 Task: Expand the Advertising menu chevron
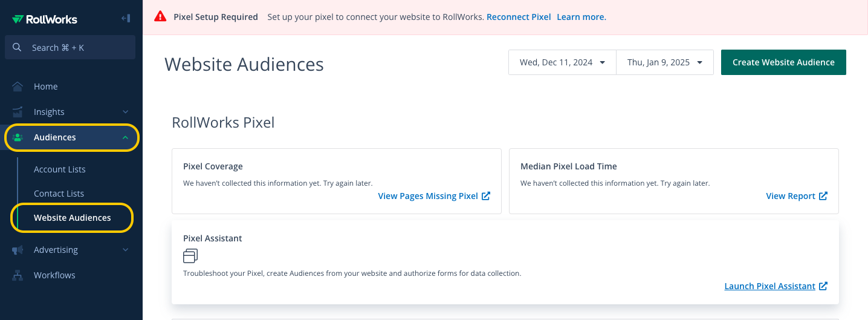pos(126,250)
